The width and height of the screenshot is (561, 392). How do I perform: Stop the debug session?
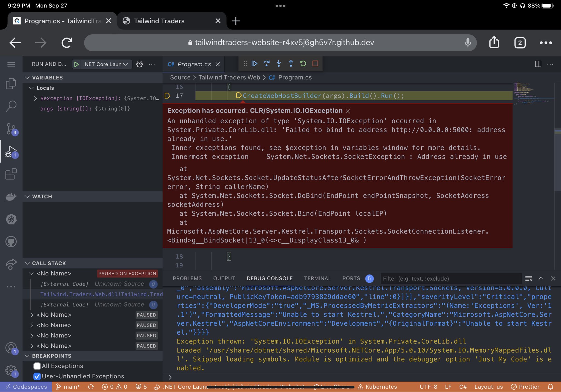coord(315,64)
